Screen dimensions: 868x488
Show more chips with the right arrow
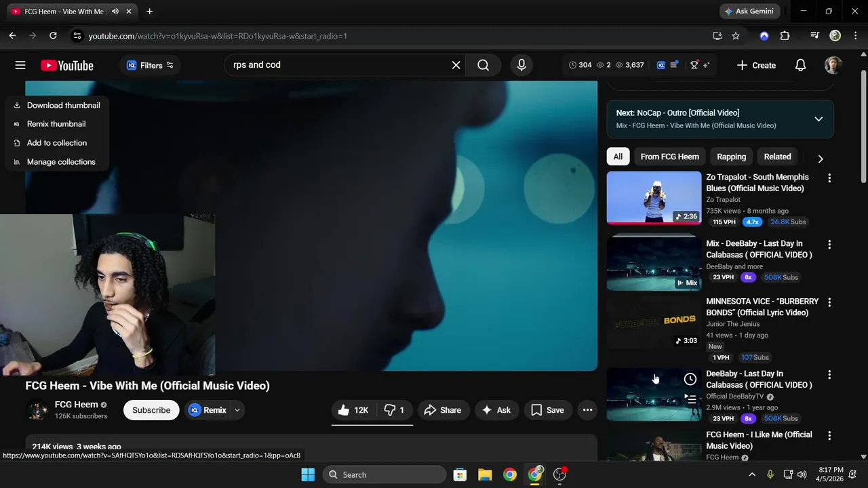(x=820, y=159)
